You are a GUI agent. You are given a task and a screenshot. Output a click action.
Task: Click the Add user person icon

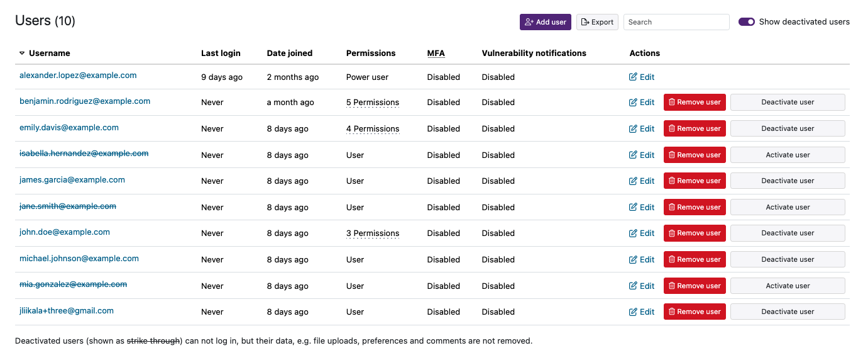click(x=529, y=22)
